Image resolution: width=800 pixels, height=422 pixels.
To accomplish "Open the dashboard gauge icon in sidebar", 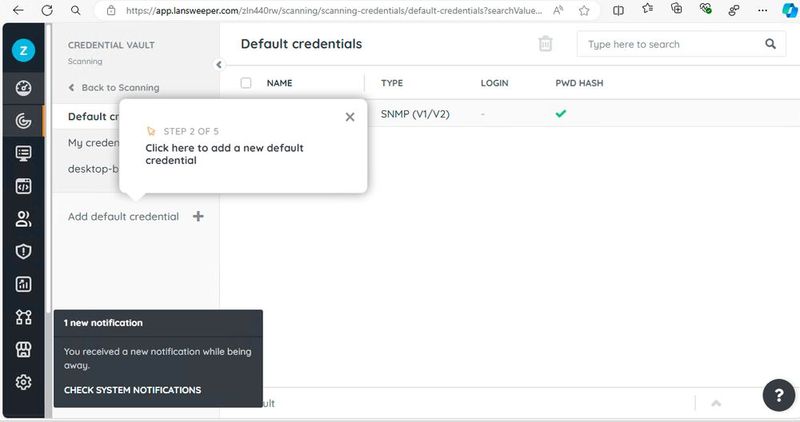I will click(x=23, y=88).
